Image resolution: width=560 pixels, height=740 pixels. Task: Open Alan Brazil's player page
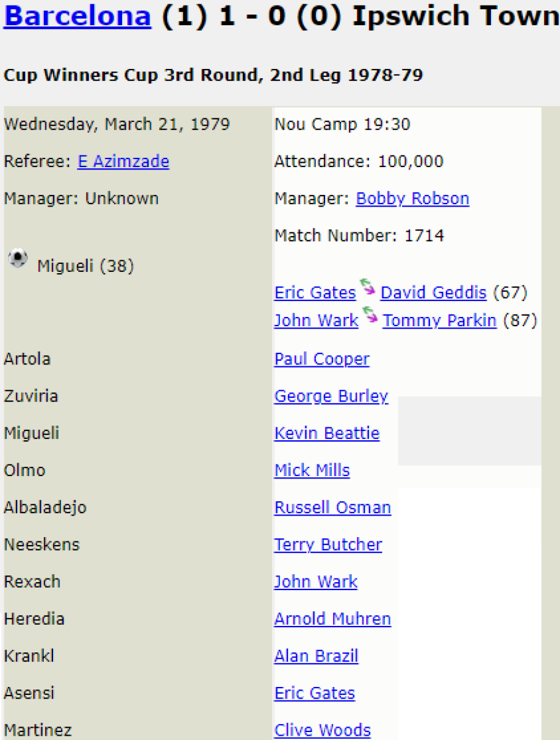[x=316, y=656]
